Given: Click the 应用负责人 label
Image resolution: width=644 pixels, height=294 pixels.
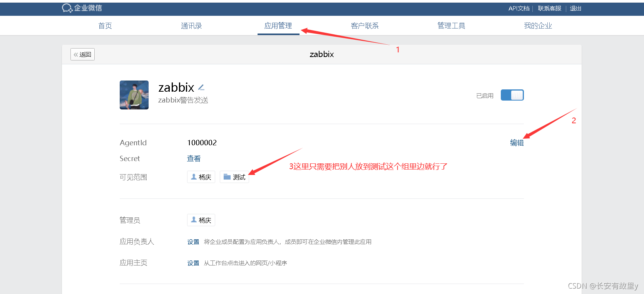Looking at the screenshot, I should (137, 242).
